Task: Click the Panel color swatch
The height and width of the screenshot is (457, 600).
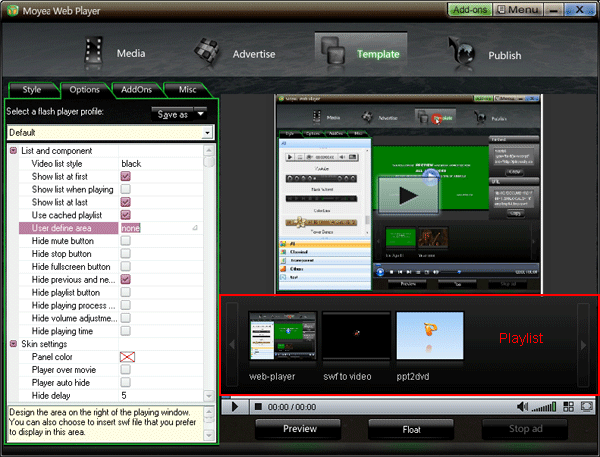Action: [x=127, y=357]
